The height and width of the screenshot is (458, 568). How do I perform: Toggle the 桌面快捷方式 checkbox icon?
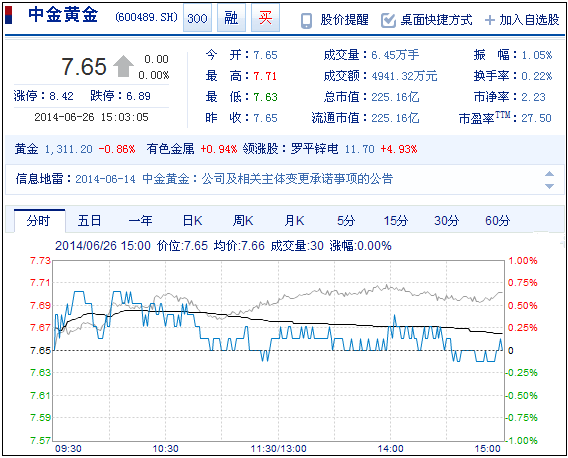(x=388, y=20)
